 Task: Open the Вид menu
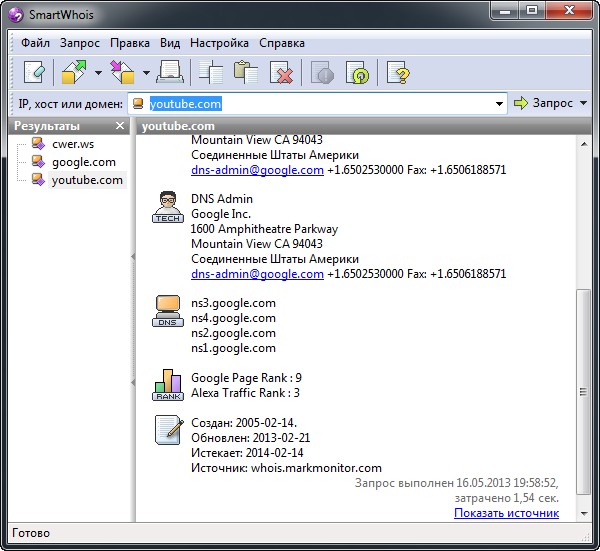point(170,43)
